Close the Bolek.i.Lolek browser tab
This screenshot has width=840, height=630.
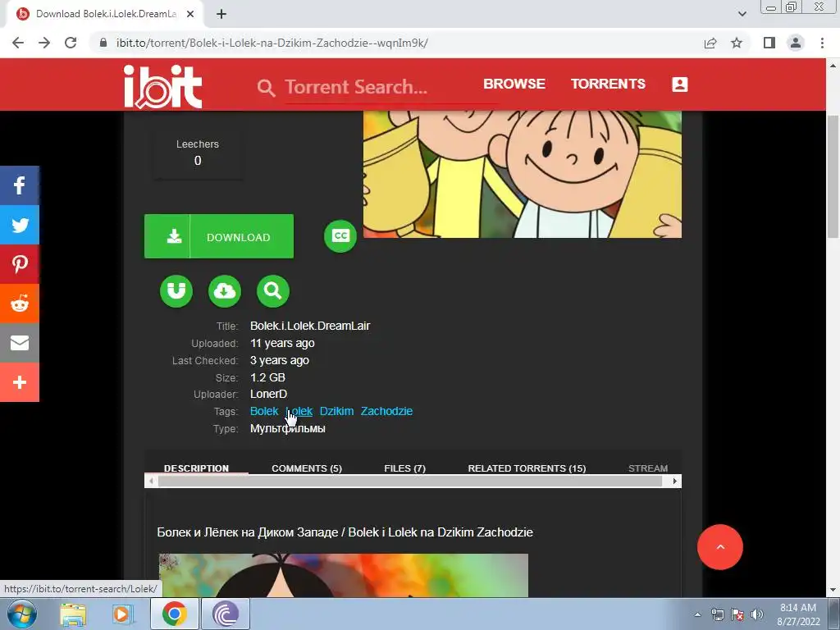click(x=189, y=14)
